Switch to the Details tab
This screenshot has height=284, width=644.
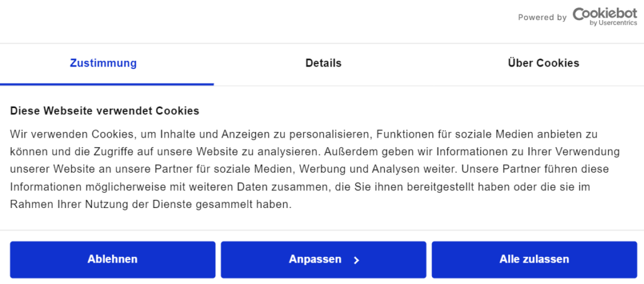click(323, 63)
